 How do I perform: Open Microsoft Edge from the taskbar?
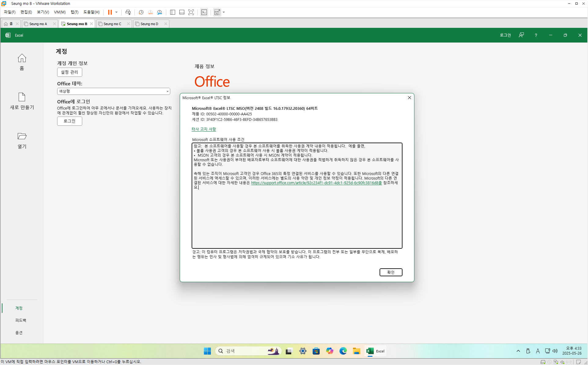[343, 351]
